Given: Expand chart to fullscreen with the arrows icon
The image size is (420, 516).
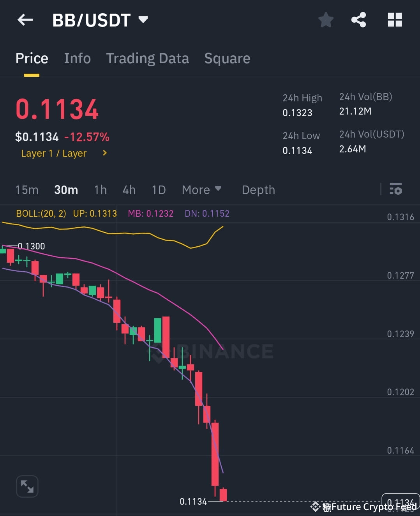Looking at the screenshot, I should pyautogui.click(x=27, y=486).
